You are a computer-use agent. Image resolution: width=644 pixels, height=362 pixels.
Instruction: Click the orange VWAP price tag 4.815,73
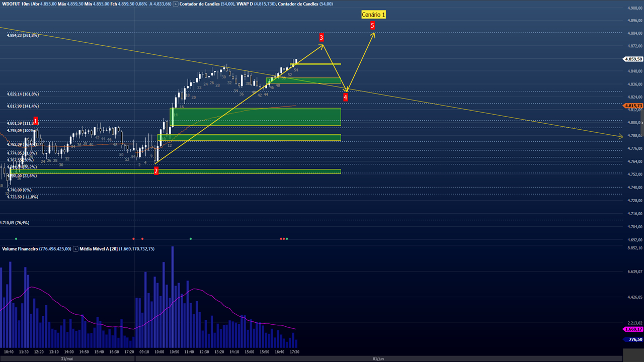633,106
